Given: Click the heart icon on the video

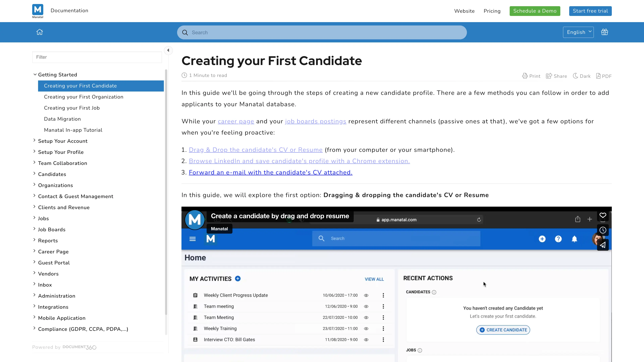Looking at the screenshot, I should point(603,215).
